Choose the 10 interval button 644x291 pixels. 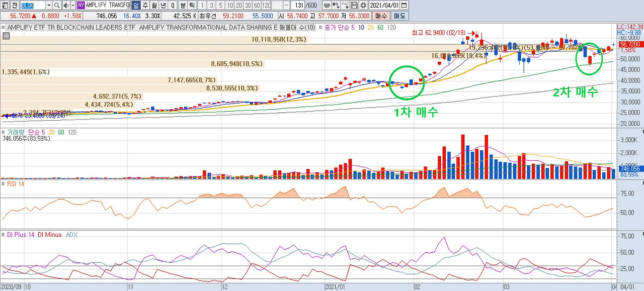click(229, 5)
